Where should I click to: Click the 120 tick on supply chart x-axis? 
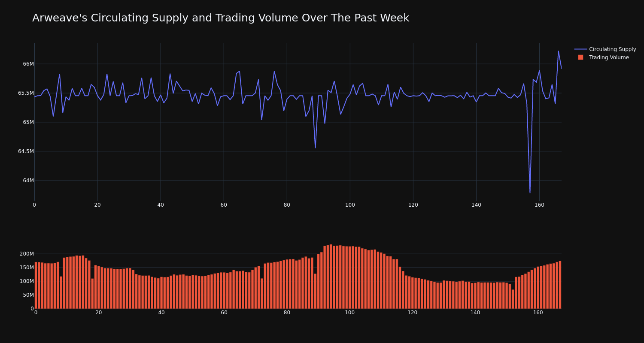point(413,205)
